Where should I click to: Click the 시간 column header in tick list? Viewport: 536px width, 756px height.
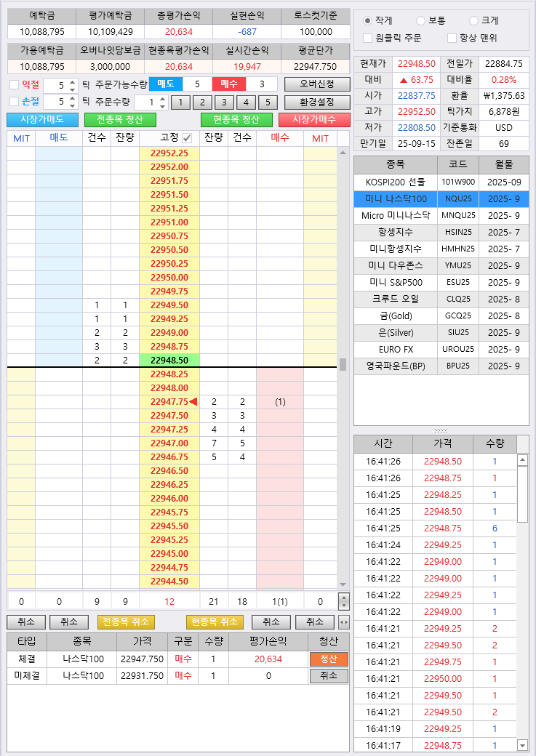pos(383,443)
